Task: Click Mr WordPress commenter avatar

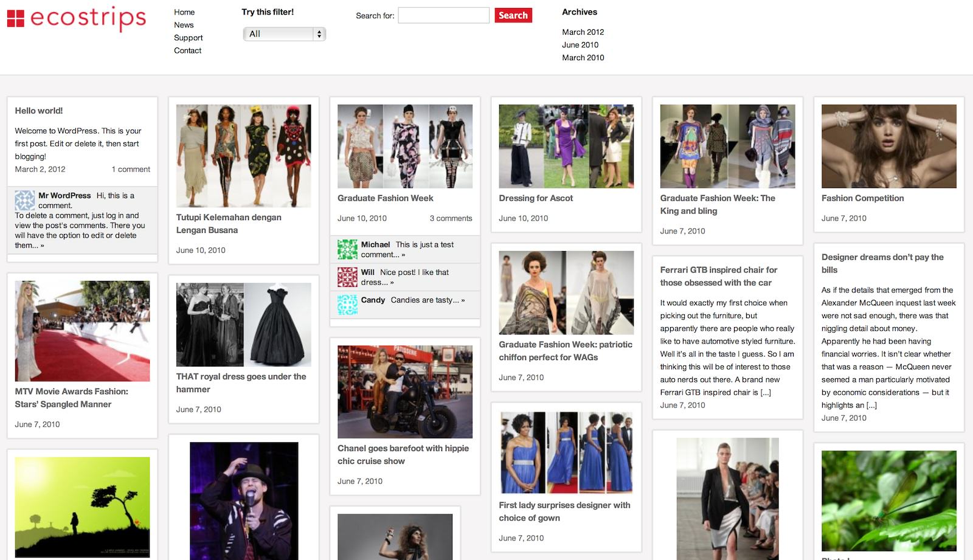Action: click(25, 201)
